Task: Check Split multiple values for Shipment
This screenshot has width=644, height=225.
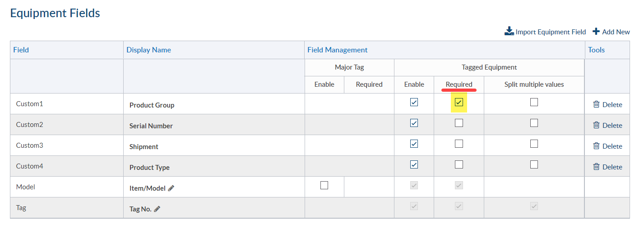Action: pyautogui.click(x=534, y=144)
